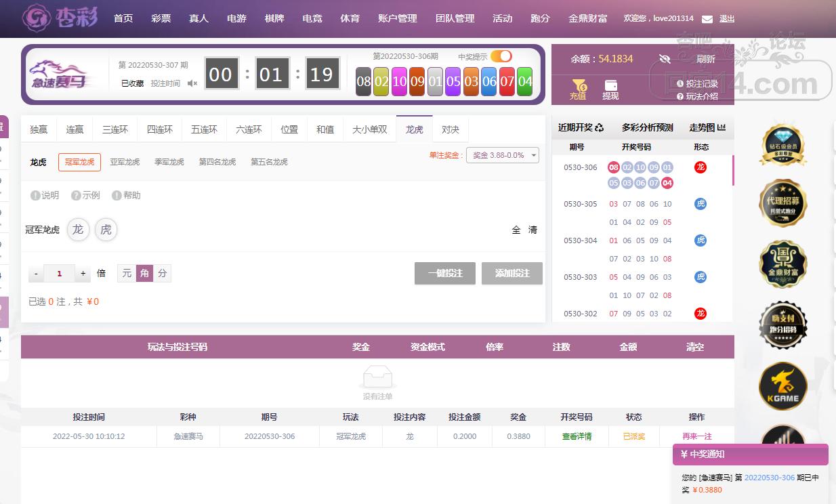
Task: Click the mail envelope icon in header
Action: [707, 19]
